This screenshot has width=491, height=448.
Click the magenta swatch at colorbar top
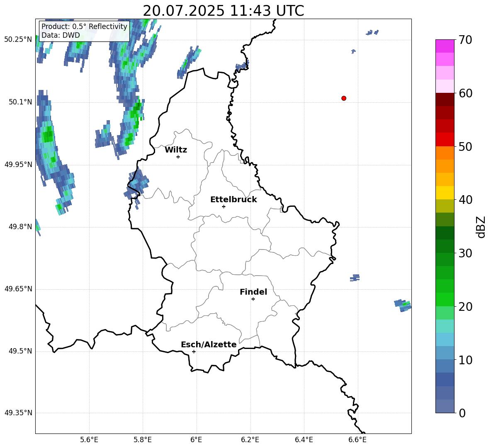click(x=445, y=46)
